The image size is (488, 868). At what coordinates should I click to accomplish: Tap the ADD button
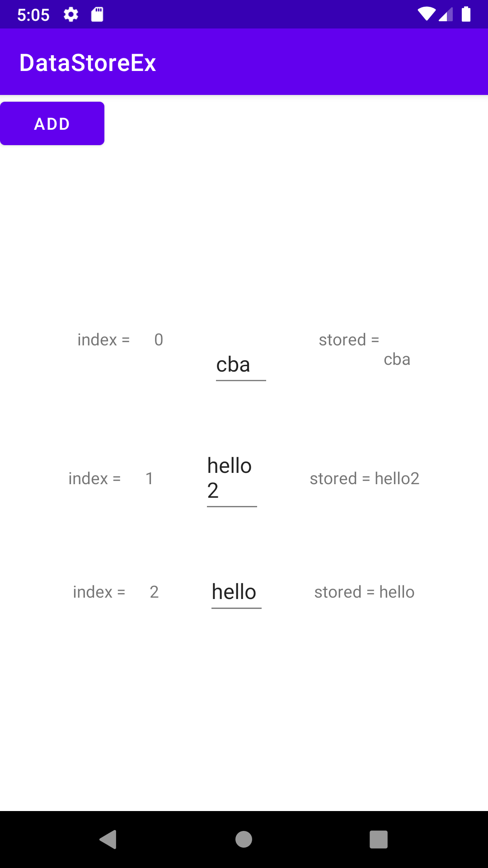52,123
